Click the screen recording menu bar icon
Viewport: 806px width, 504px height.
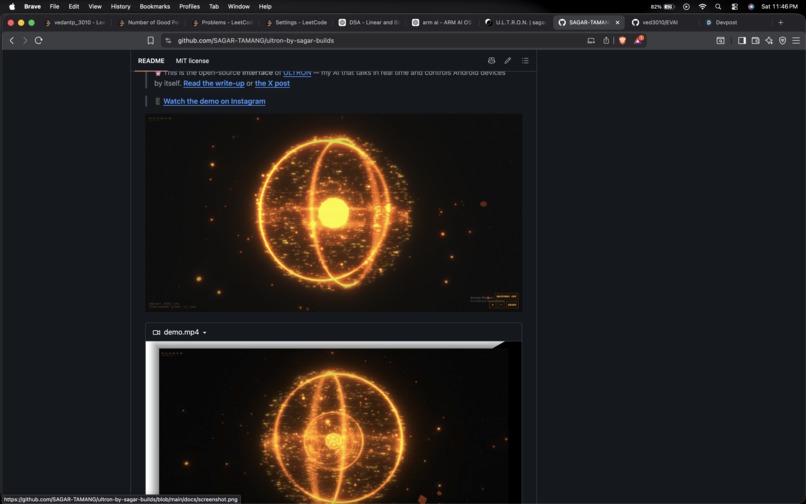tap(686, 7)
